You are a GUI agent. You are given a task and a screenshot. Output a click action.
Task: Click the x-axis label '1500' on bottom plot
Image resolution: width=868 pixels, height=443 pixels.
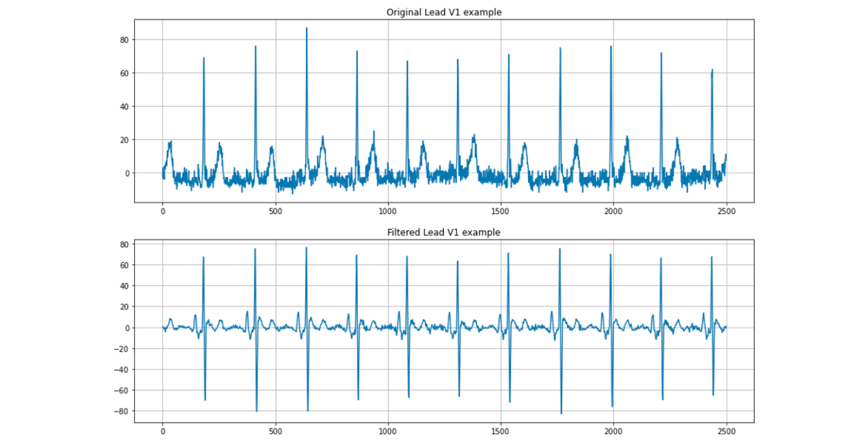501,431
